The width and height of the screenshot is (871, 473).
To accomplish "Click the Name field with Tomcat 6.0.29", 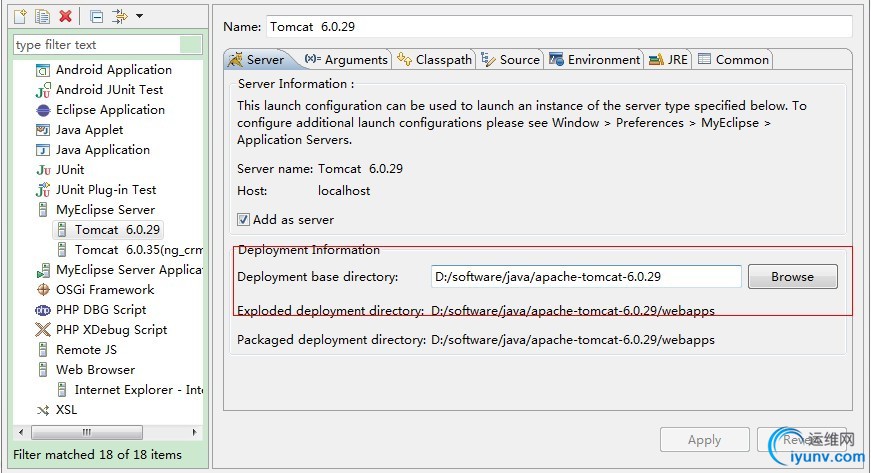I will (559, 27).
